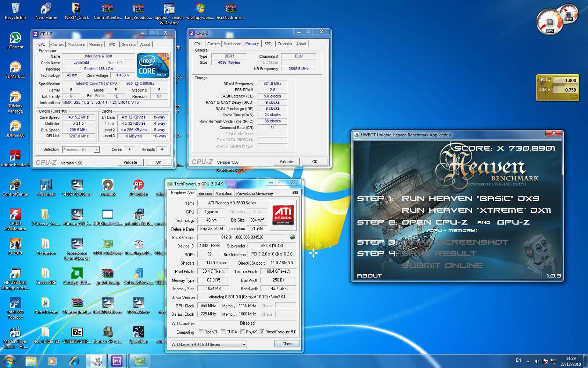Viewport: 588px width, 368px height.
Task: Open Wireshark desktop shortcut
Action: (x=46, y=188)
